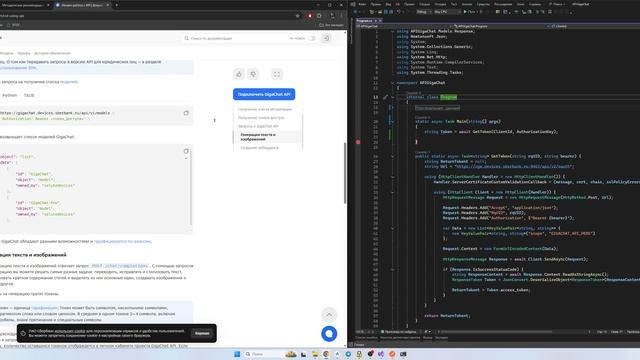Viewport: 640px width, 360px height.
Task: Click the thumbs-down feedback icon in browser
Action: (x=253, y=74)
